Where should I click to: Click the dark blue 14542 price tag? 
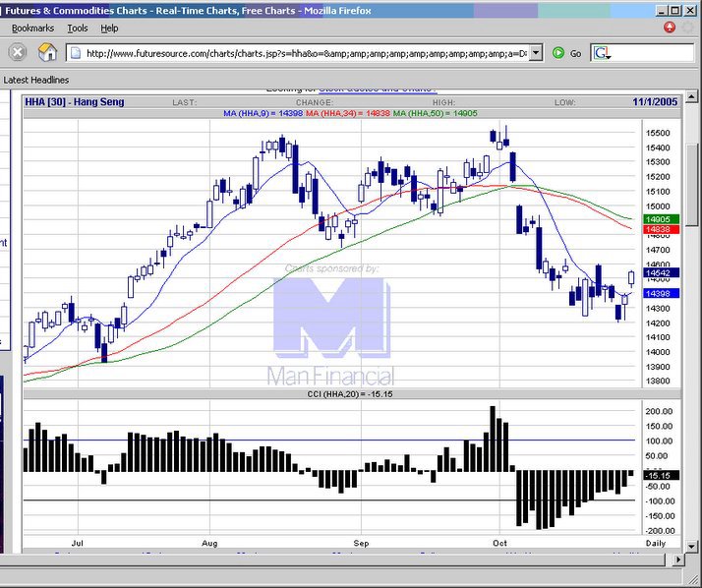click(662, 272)
